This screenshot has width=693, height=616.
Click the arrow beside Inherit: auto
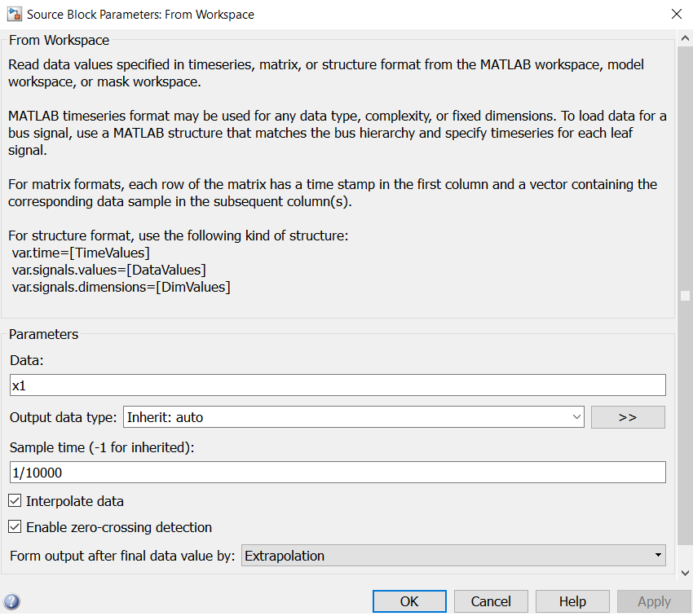[x=577, y=416]
